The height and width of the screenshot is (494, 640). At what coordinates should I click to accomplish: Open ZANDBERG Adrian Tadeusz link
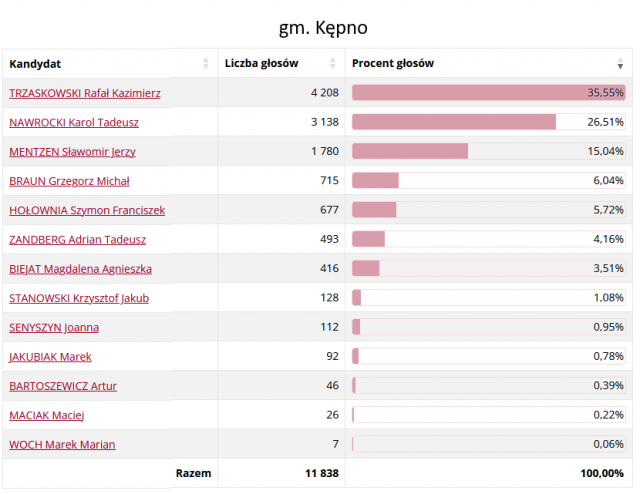pos(77,239)
